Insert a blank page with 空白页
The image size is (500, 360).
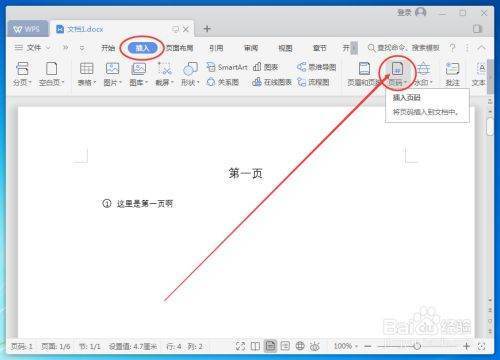(51, 74)
